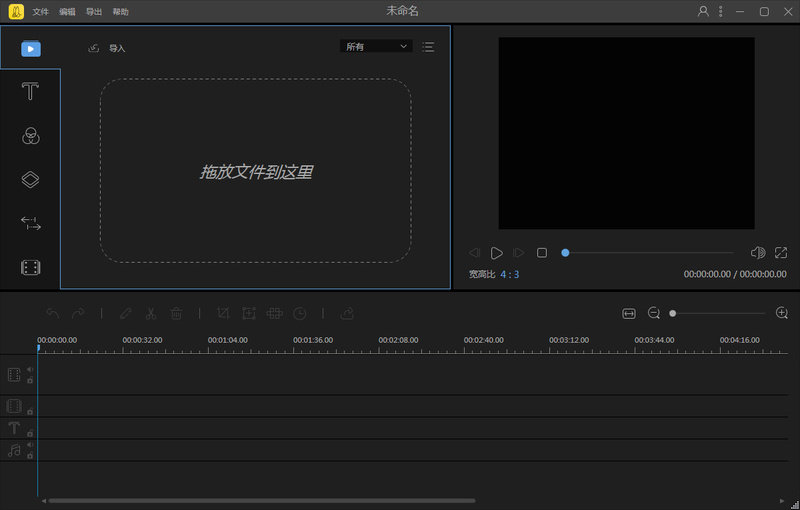Click the export share arrow icon
The width and height of the screenshot is (800, 510).
(347, 313)
